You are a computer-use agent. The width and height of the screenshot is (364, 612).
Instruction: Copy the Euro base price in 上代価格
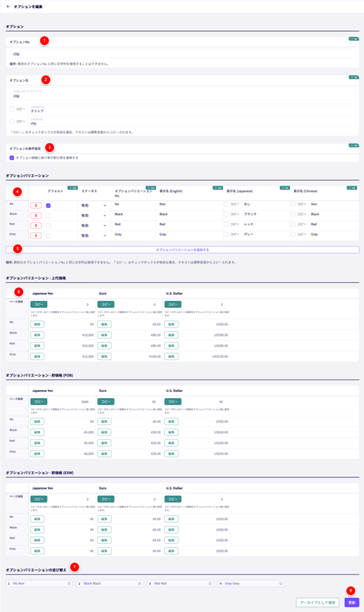pos(106,304)
